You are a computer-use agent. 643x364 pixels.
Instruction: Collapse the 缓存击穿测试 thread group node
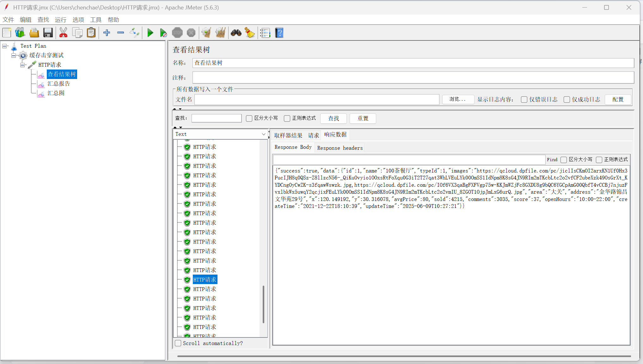14,56
